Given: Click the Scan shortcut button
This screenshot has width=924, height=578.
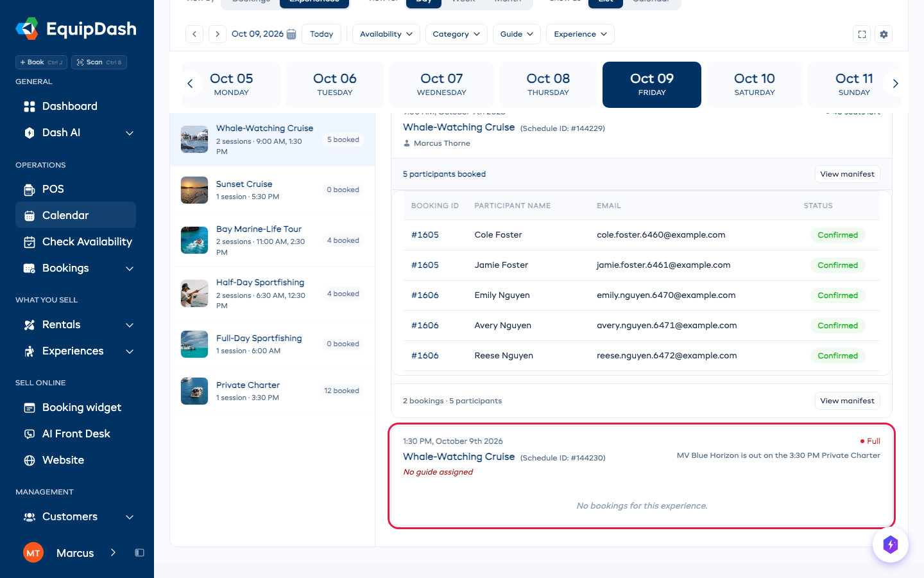Looking at the screenshot, I should 99,62.
